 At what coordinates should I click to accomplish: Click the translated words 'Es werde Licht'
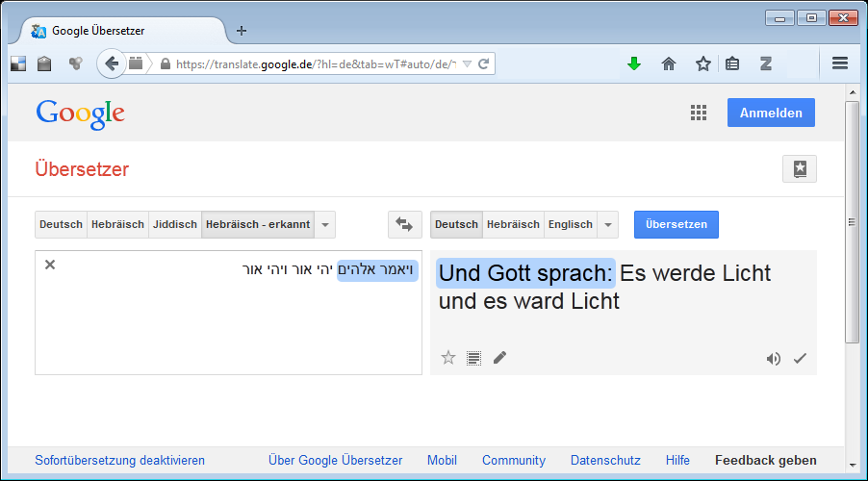point(696,273)
